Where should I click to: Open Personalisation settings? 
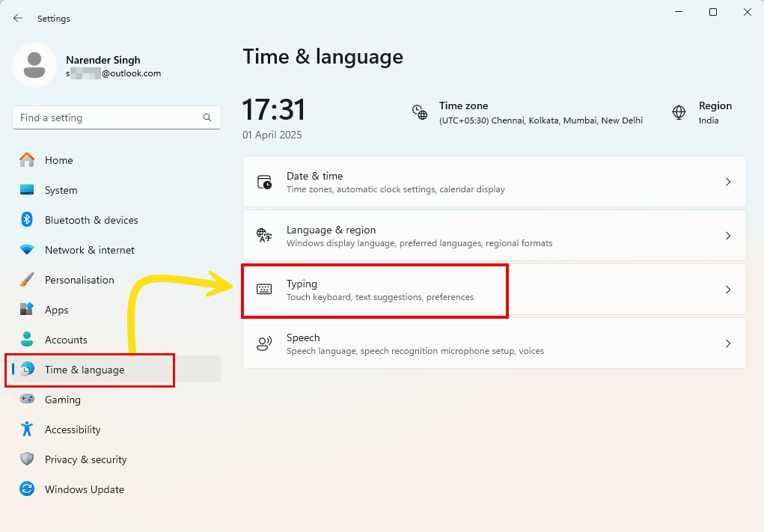pos(117,280)
